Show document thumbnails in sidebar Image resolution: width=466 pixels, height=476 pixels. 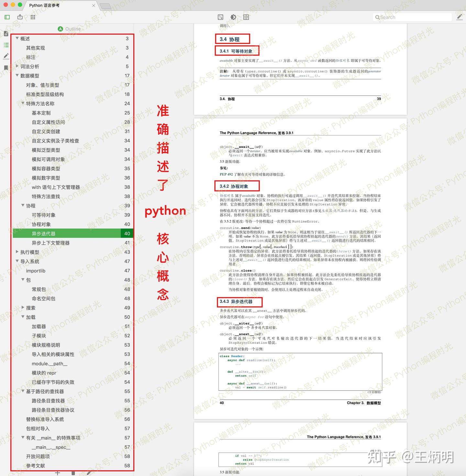coord(6,33)
